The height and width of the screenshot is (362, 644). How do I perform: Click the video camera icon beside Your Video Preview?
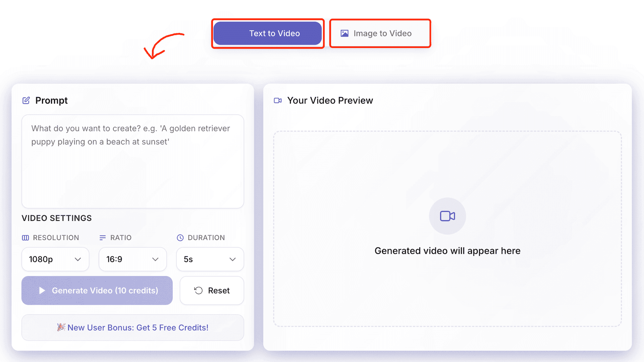[278, 100]
